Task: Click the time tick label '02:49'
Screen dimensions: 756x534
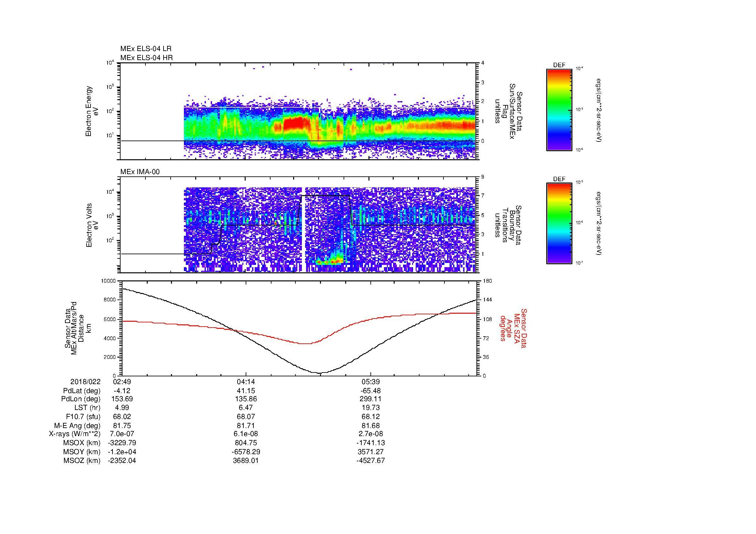Action: [122, 382]
